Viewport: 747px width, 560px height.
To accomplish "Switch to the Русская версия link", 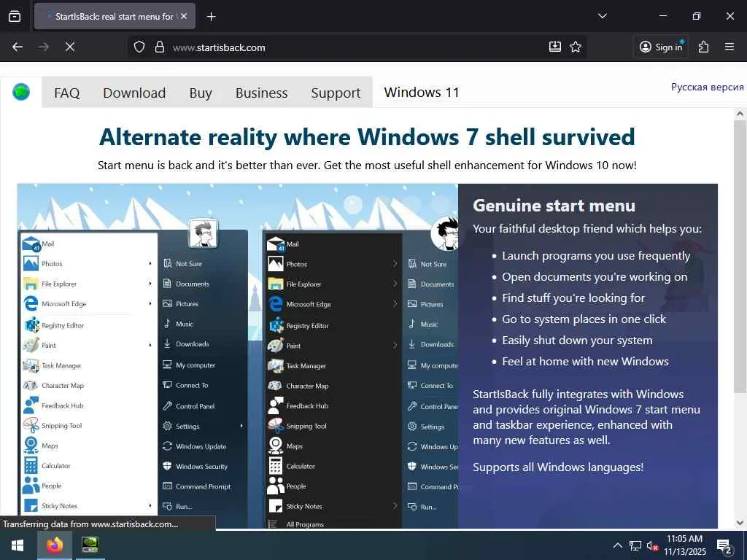I will pos(708,87).
